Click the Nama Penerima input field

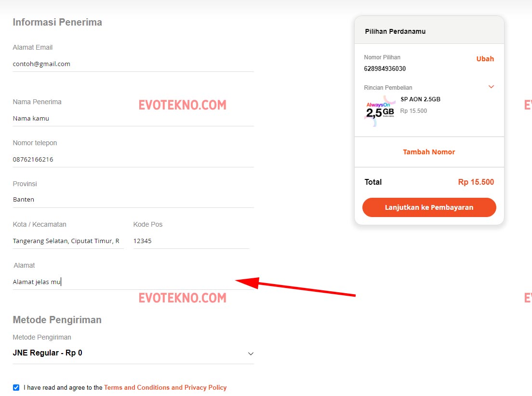pos(133,118)
